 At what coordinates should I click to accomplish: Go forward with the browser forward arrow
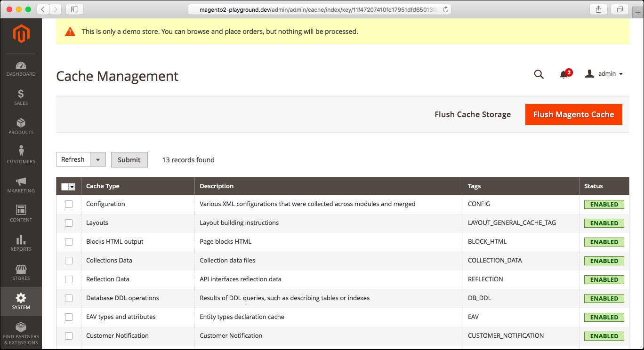[56, 9]
